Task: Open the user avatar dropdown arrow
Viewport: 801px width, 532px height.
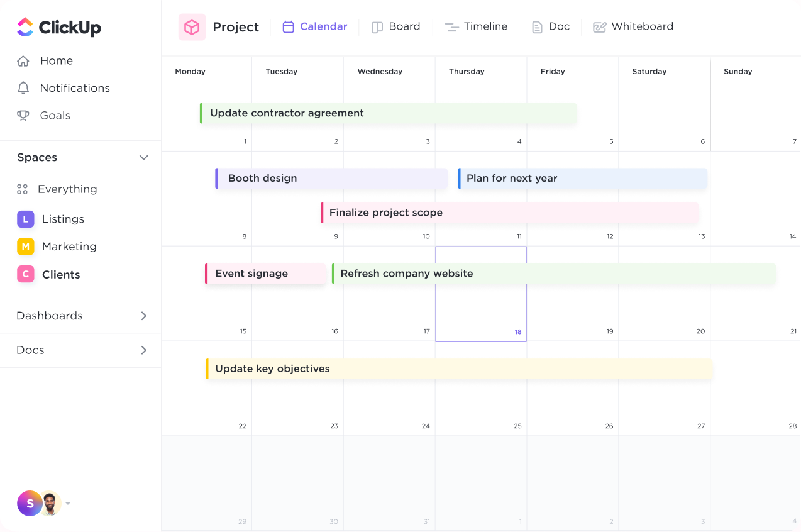Action: coord(68,503)
